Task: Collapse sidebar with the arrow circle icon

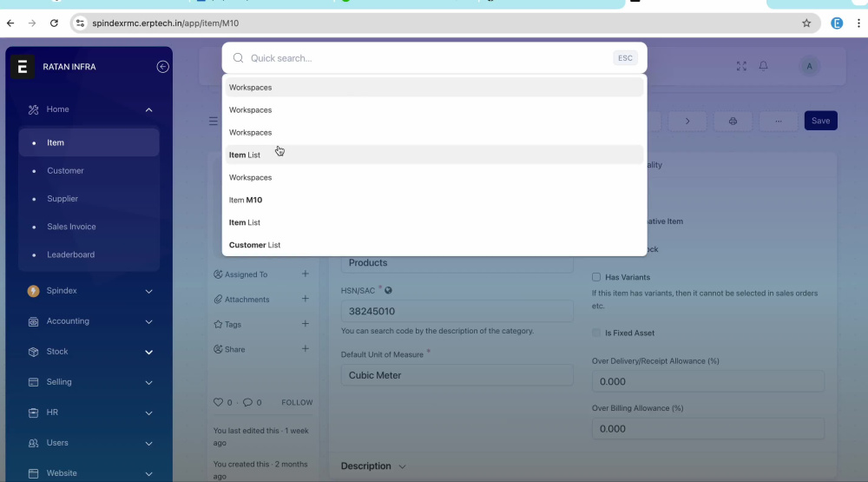Action: 163,67
